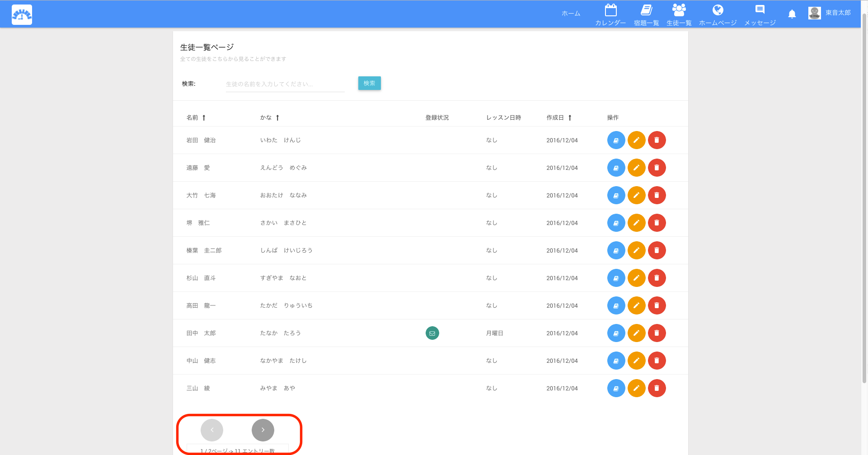Click the 検索 search button

coord(369,83)
